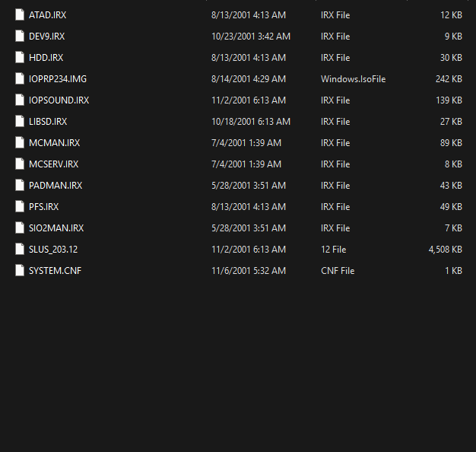Click the 8 KB size value
Viewport: 476px width, 452px height.
(x=453, y=164)
